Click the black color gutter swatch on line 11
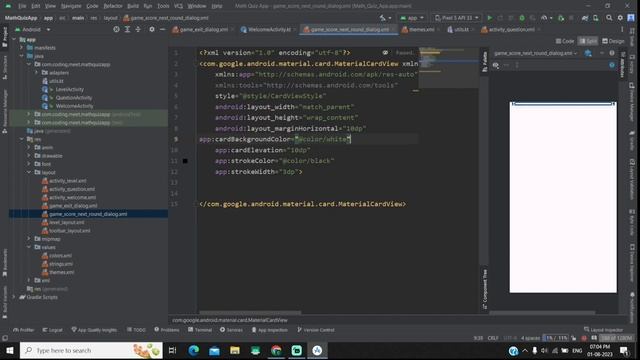Viewport: 640px width, 360px height. (185, 161)
